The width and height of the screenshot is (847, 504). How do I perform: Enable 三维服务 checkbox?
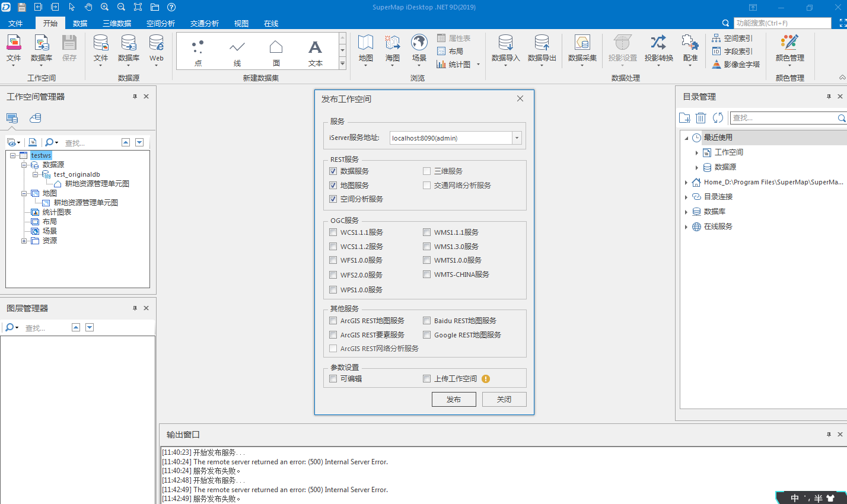(426, 171)
